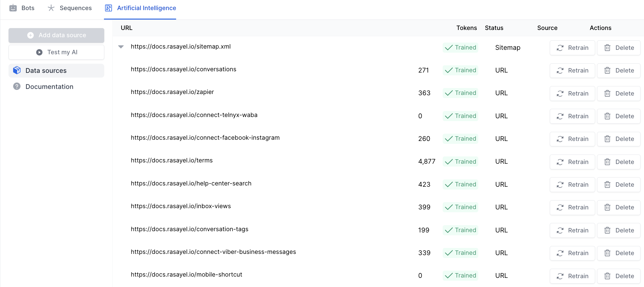Click the Tokens column header

(466, 28)
